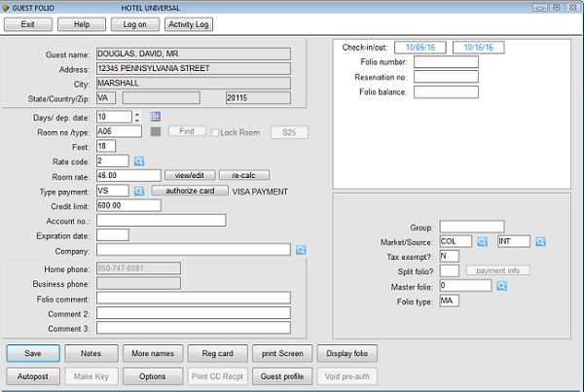The width and height of the screenshot is (584, 392).
Task: Click the print Screen button
Action: pos(282,353)
